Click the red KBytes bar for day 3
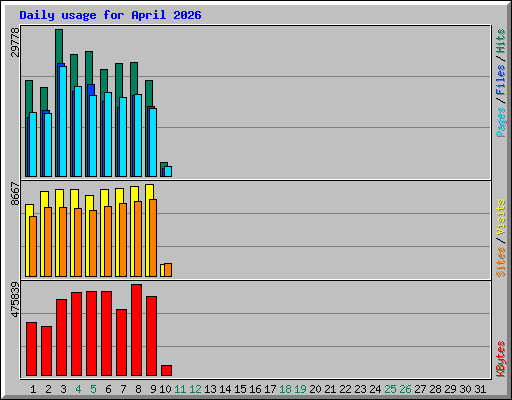 click(61, 338)
